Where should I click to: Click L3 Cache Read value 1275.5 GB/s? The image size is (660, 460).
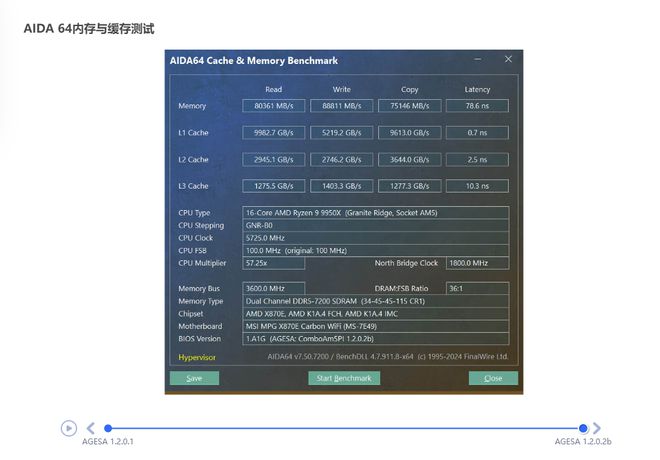[x=274, y=186]
